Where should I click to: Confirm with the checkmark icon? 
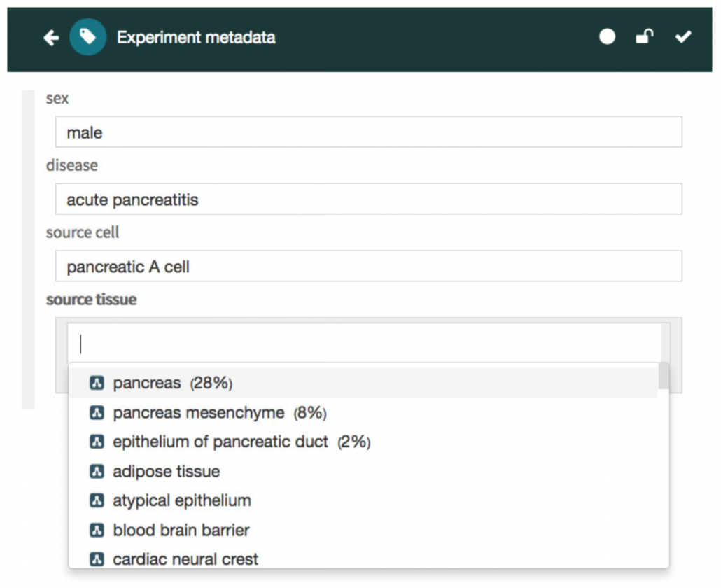coord(683,36)
